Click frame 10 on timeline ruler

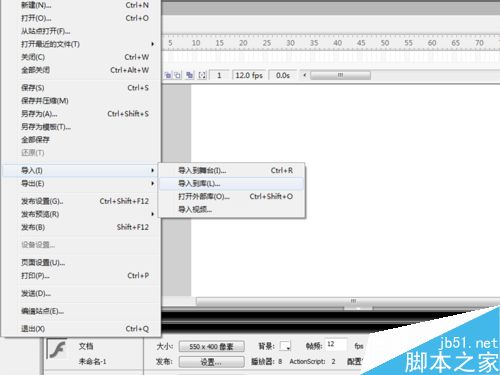click(196, 43)
